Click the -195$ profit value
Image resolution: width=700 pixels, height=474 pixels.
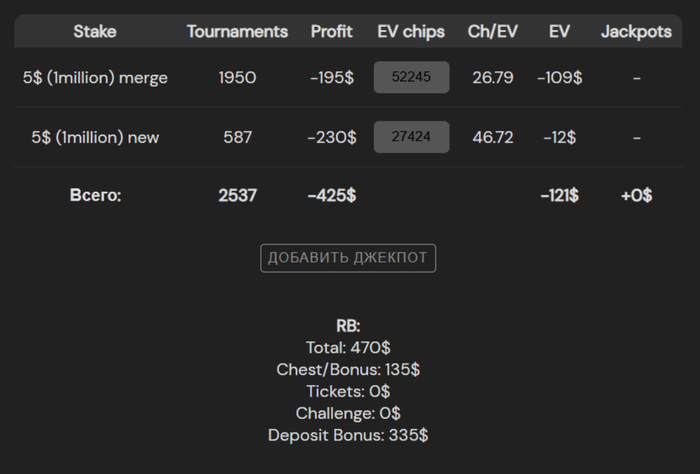(331, 78)
